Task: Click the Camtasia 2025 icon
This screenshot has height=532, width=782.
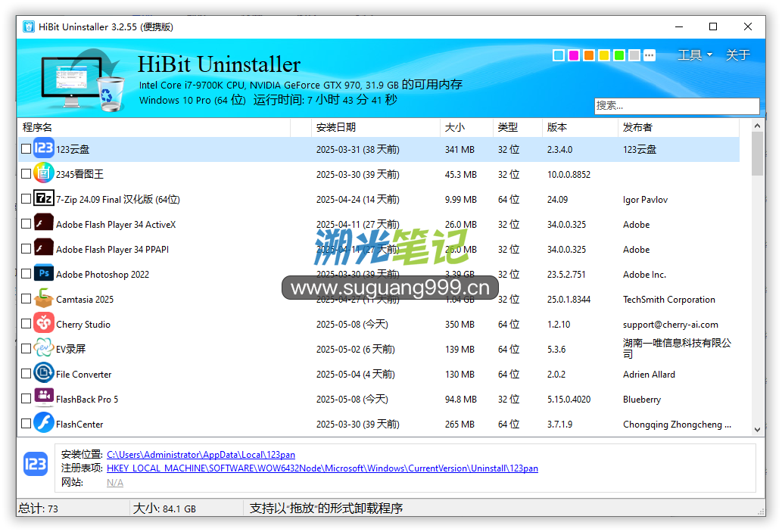Action: pyautogui.click(x=44, y=298)
